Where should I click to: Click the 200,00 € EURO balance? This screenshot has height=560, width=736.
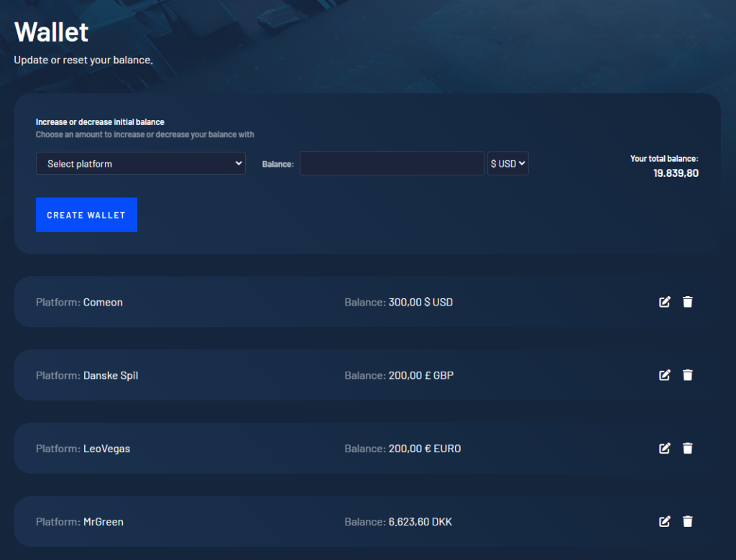[425, 449]
